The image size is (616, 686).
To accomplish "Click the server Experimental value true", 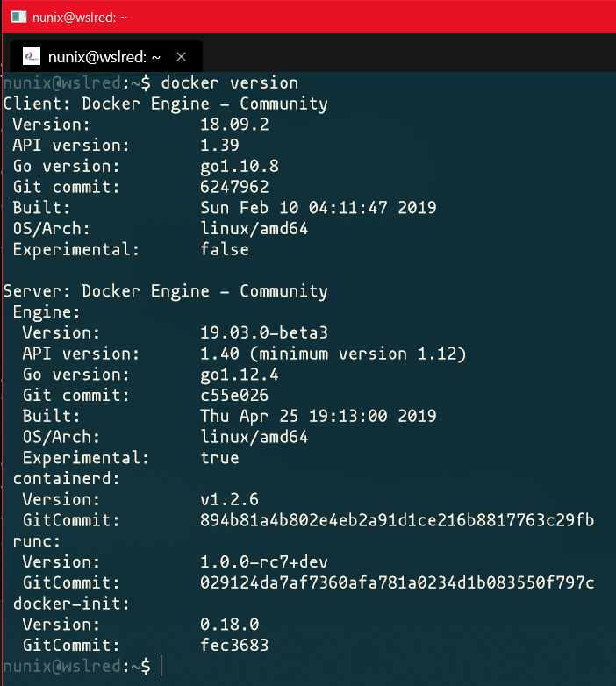I will click(219, 458).
